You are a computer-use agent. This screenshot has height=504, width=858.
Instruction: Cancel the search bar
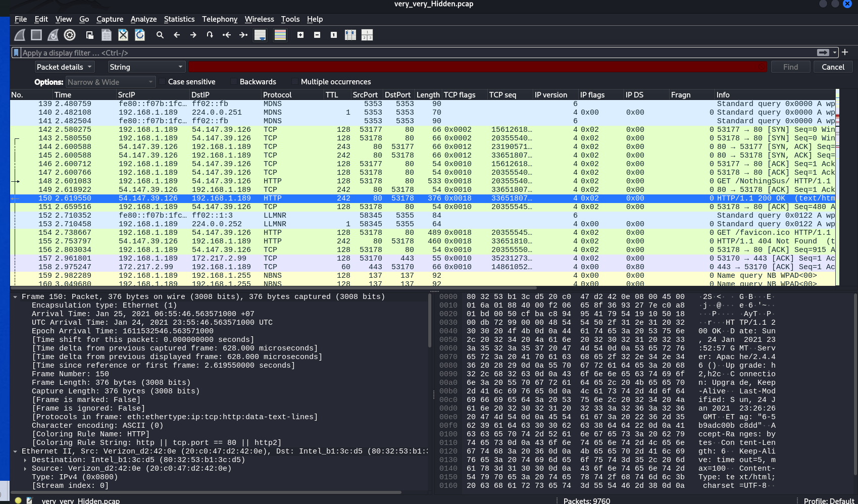(833, 67)
